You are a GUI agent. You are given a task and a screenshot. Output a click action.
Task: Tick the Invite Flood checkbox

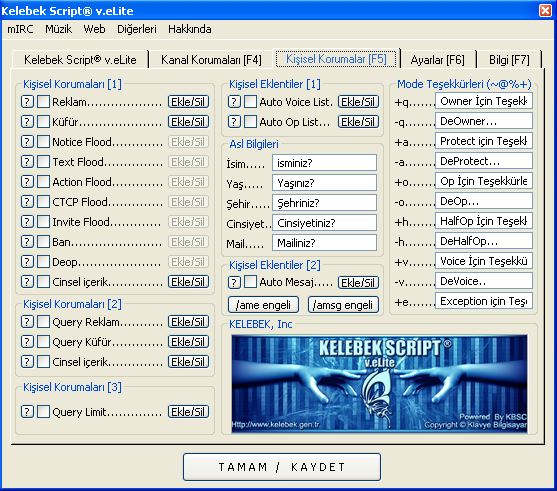(43, 222)
